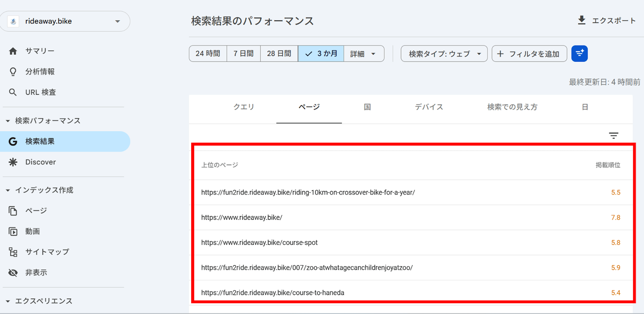
Task: Click the フィルタを追加 button
Action: tap(529, 54)
